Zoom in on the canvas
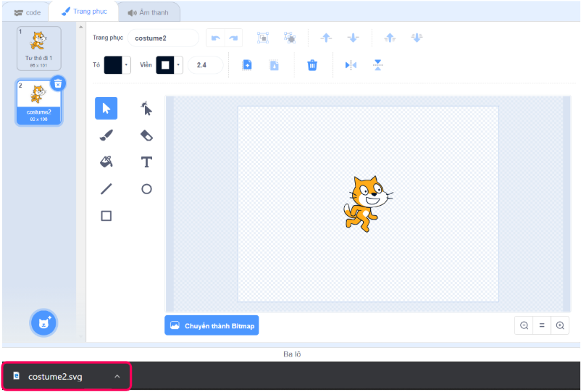The width and height of the screenshot is (581, 392). click(560, 325)
